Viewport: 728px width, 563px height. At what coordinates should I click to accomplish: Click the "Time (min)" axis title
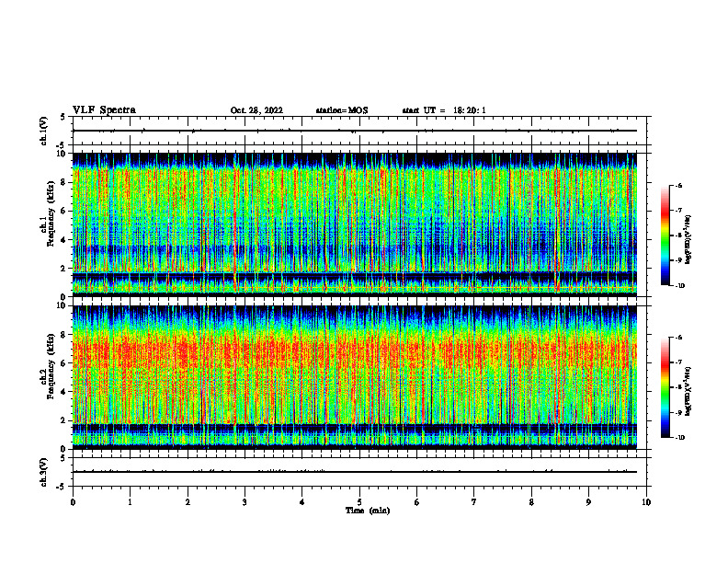point(368,511)
